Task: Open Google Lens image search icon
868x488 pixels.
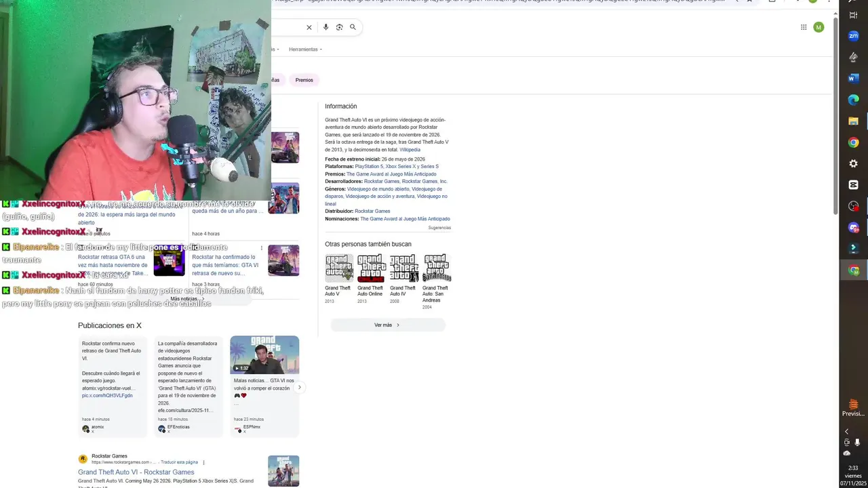Action: [340, 27]
